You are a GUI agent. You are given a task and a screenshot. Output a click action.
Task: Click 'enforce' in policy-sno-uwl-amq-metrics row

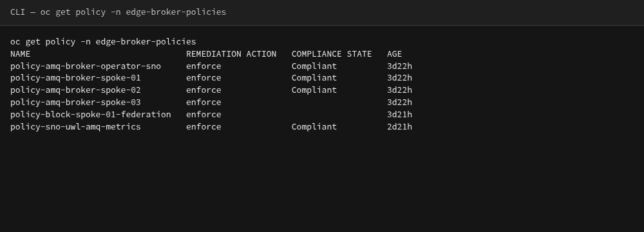click(204, 127)
